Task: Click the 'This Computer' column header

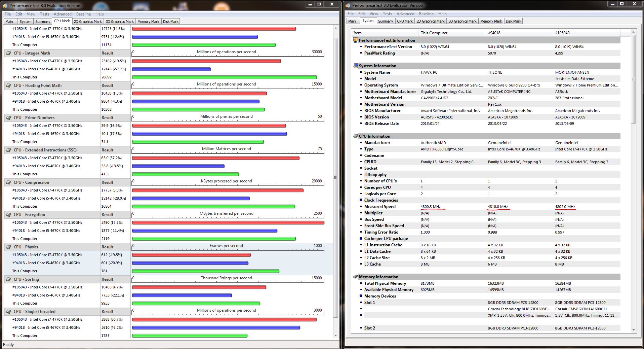Action: pyautogui.click(x=452, y=33)
